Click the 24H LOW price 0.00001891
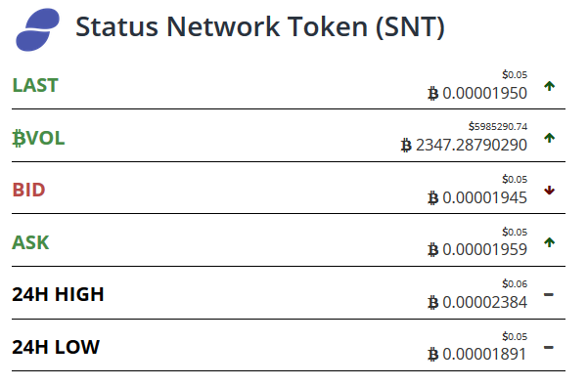 pyautogui.click(x=484, y=354)
